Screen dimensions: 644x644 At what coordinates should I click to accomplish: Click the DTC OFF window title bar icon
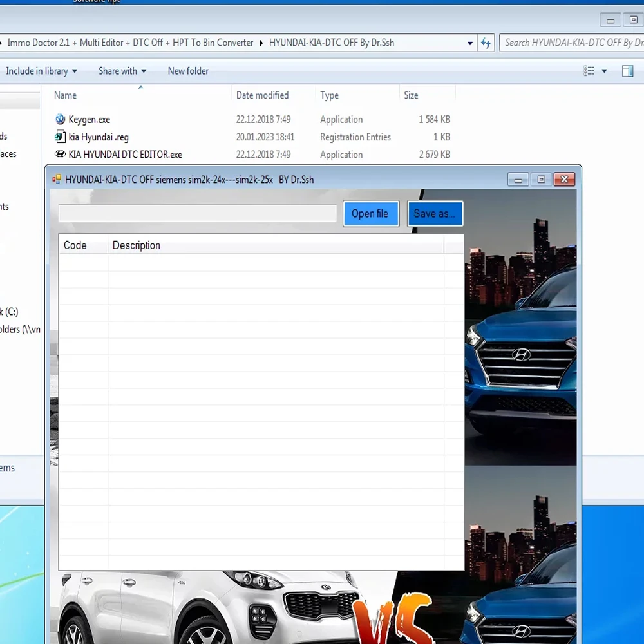(x=57, y=180)
